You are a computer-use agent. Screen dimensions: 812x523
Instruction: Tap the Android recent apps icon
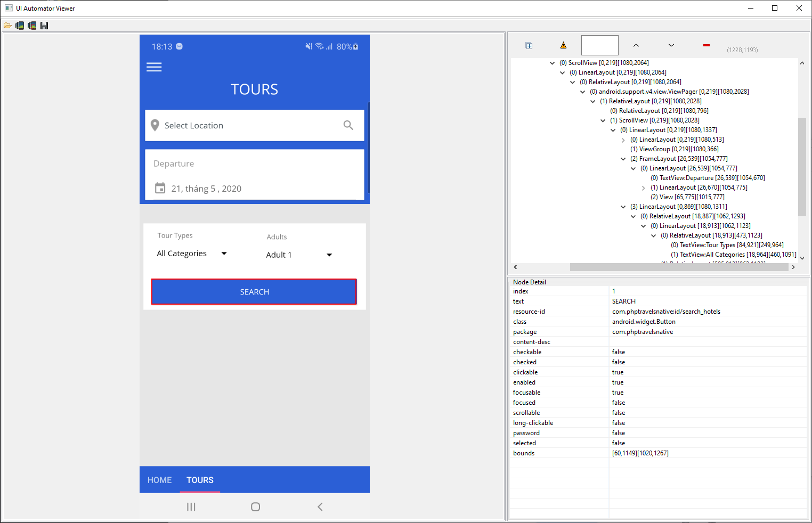[x=191, y=507]
